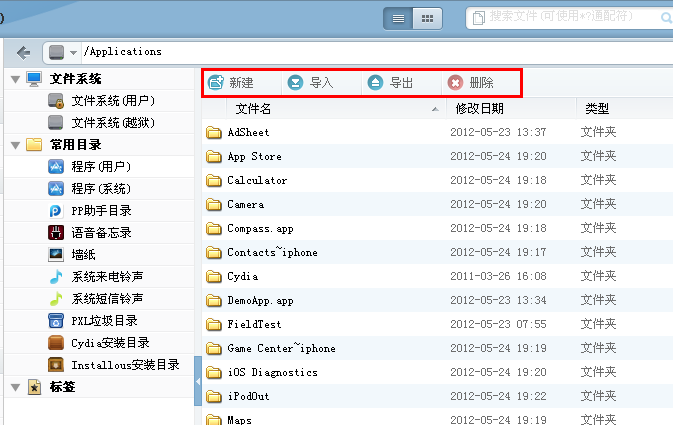
Task: Select the 常用目录 folder heading
Action: click(76, 145)
